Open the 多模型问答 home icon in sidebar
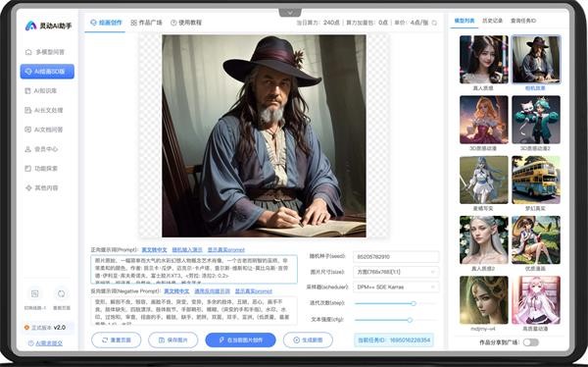588x367 pixels. pyautogui.click(x=28, y=52)
